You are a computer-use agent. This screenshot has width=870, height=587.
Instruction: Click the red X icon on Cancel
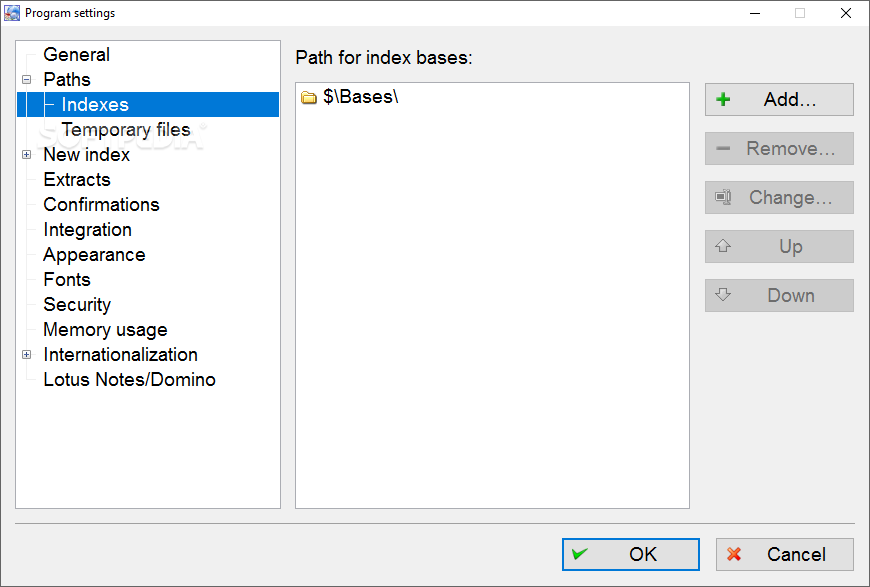tap(734, 554)
